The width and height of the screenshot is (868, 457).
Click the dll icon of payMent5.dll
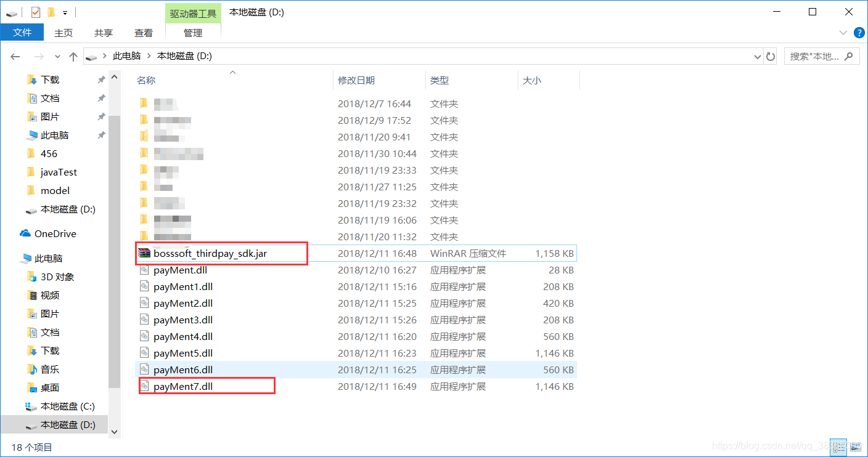(x=144, y=353)
